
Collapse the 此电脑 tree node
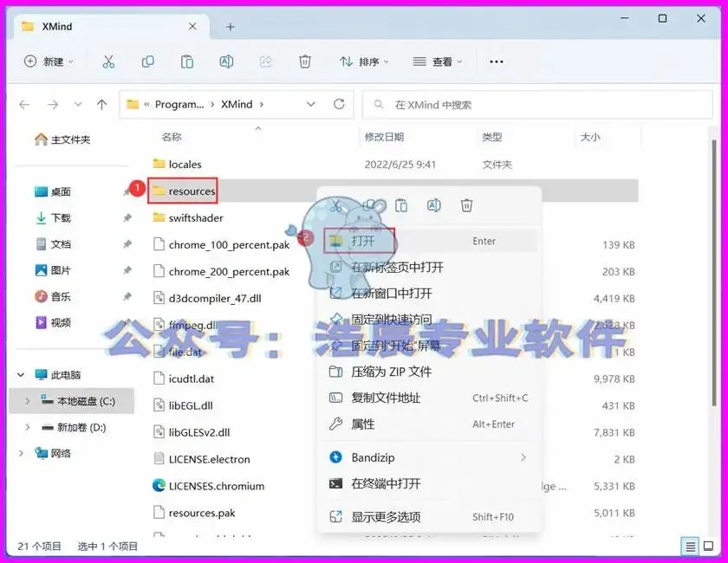point(21,374)
